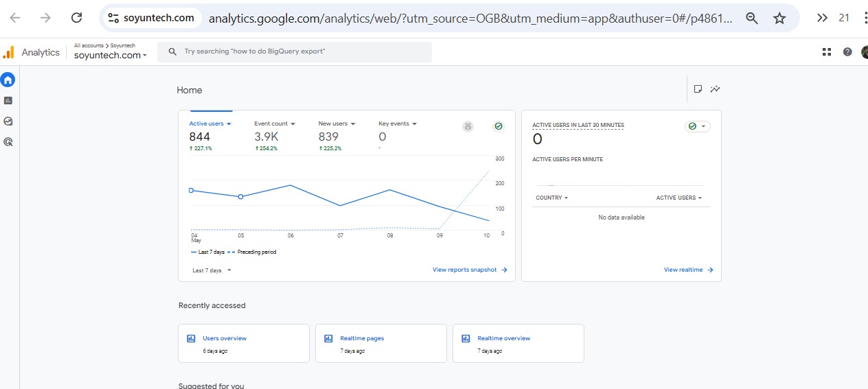Click the All accounts breadcrumb
Viewport: 868px width, 389px height.
[89, 45]
